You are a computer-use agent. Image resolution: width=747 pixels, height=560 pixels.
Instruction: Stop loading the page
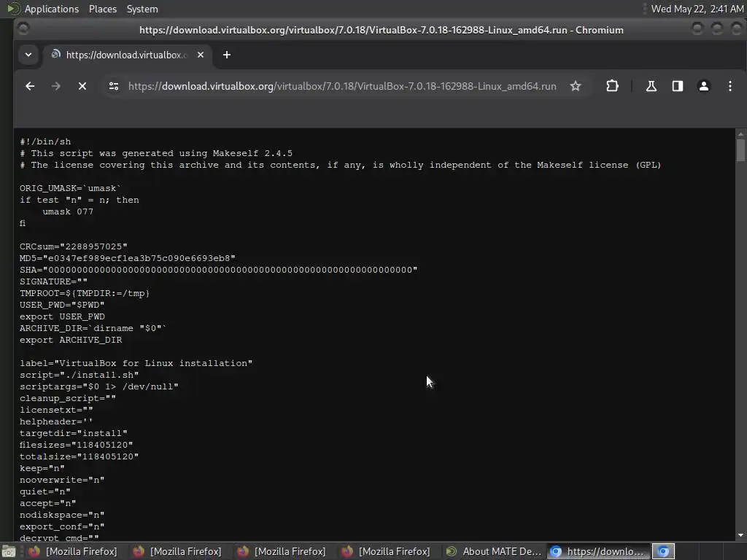[82, 86]
